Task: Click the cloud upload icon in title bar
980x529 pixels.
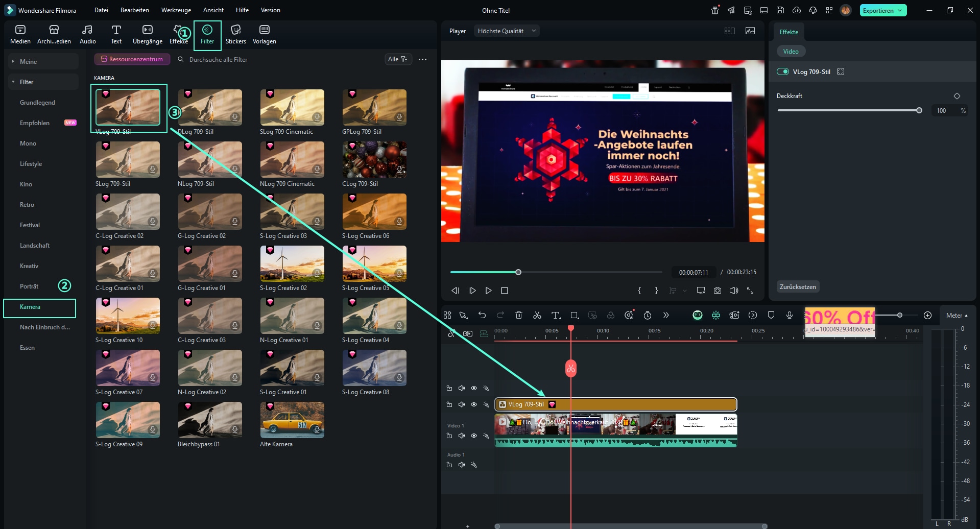Action: (797, 10)
